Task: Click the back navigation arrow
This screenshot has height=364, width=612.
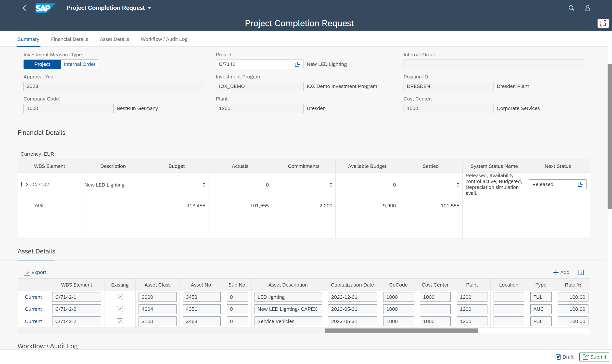Action: click(x=24, y=8)
